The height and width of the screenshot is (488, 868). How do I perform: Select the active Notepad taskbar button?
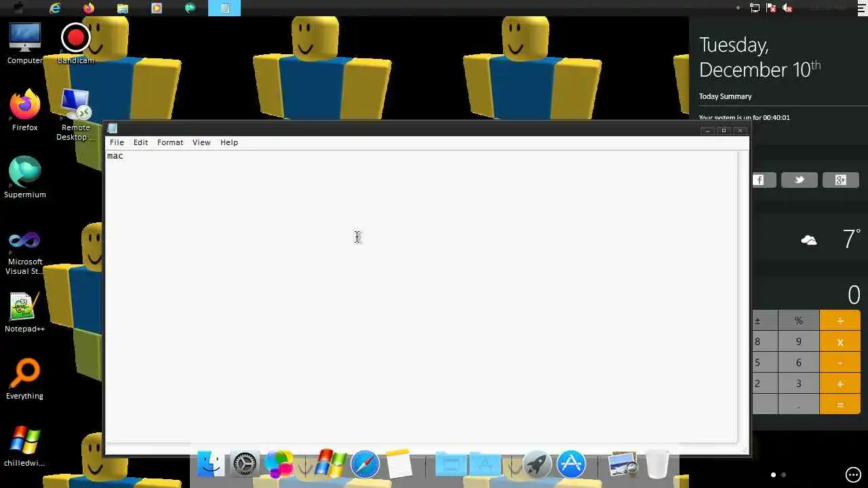[224, 8]
